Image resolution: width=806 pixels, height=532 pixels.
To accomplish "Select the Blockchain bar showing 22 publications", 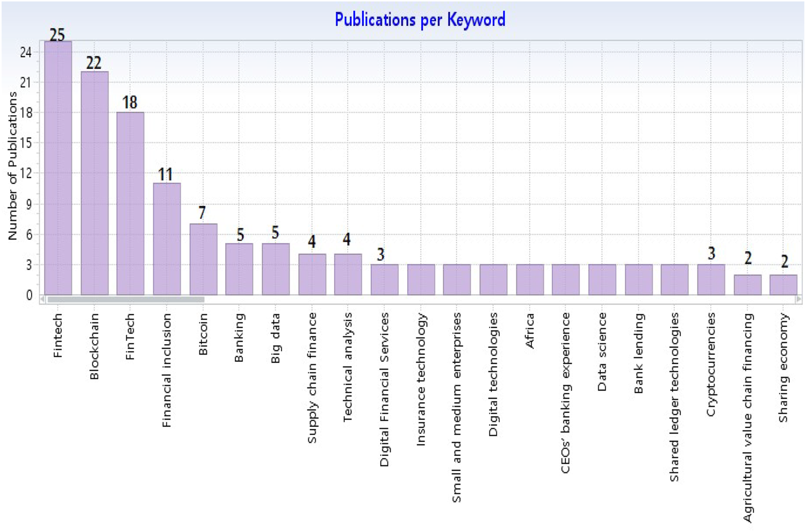I will click(95, 183).
